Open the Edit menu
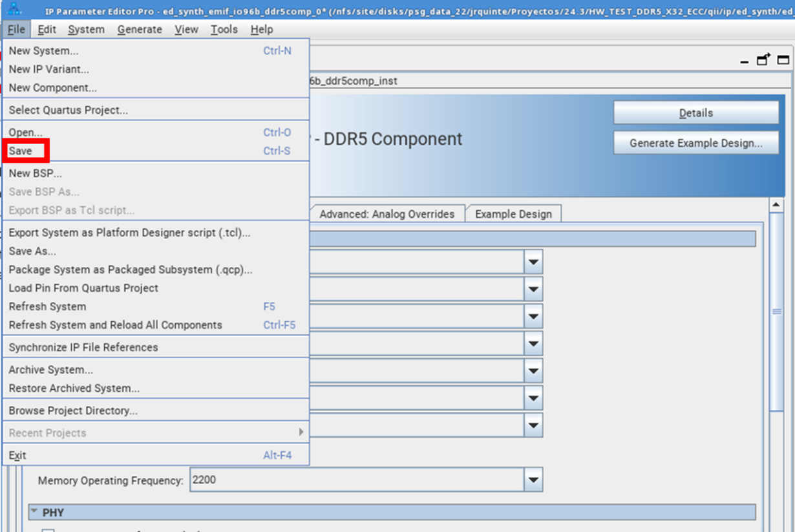 (x=47, y=29)
